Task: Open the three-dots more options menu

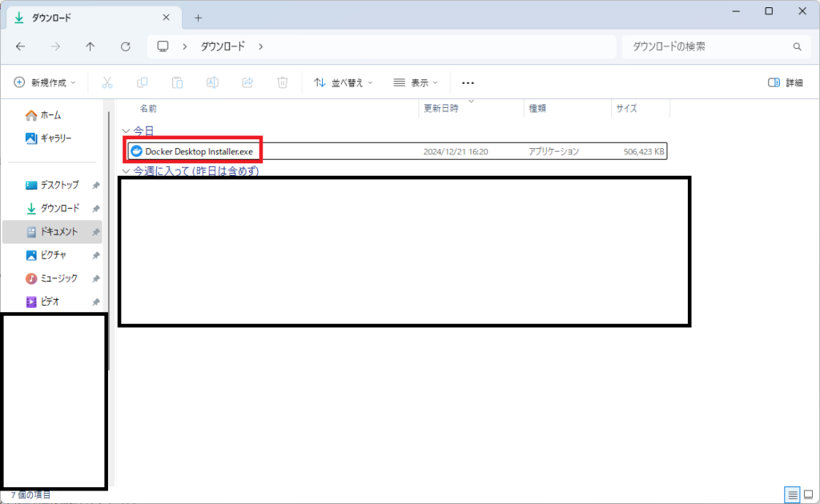Action: point(468,82)
